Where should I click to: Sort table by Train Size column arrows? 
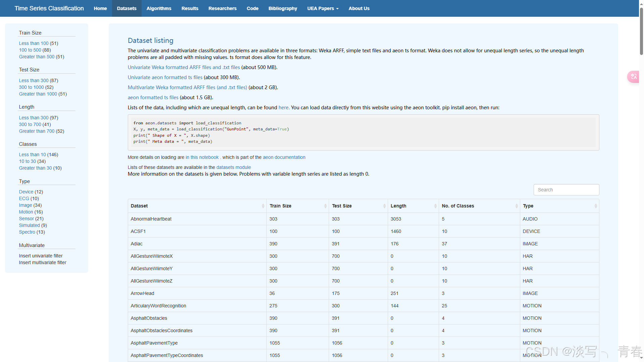325,206
